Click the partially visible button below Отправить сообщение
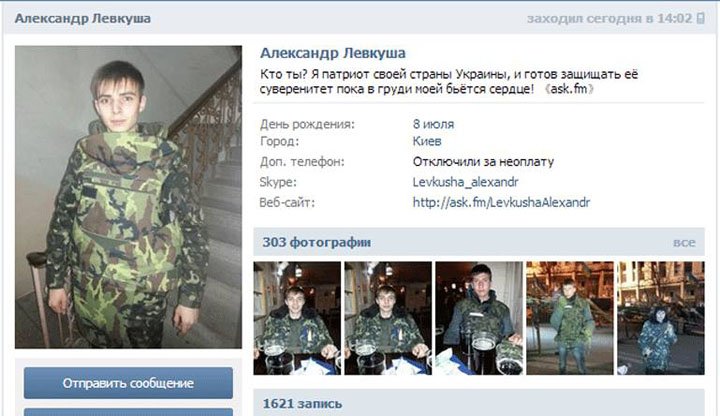The image size is (720, 416). coord(128,412)
